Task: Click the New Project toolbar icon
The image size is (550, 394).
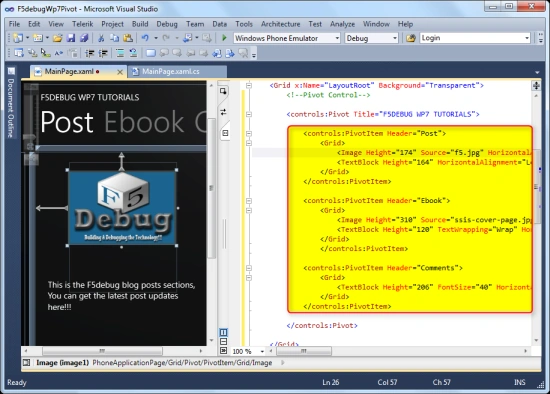Action: click(x=18, y=38)
